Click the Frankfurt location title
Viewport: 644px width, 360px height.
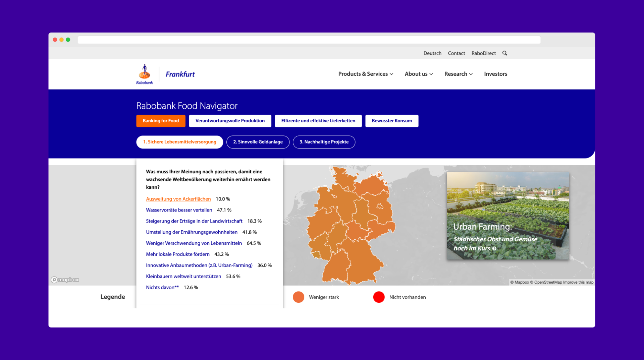pyautogui.click(x=180, y=74)
